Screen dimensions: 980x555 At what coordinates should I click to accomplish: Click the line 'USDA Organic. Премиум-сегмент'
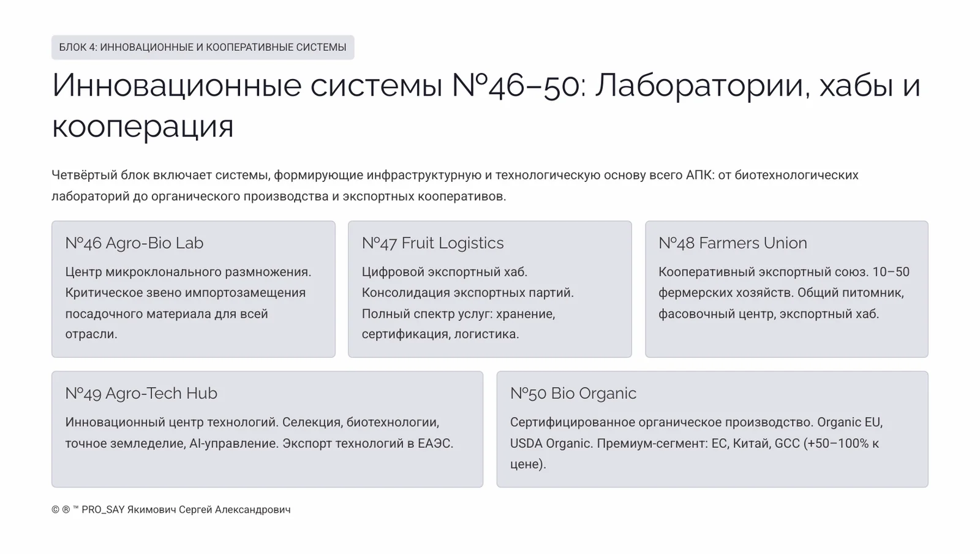pos(609,443)
